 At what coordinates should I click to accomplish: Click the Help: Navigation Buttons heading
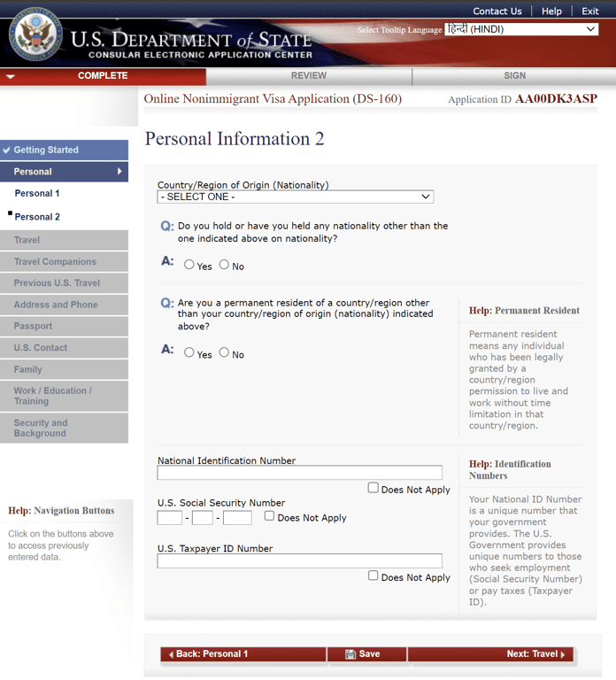coord(61,510)
